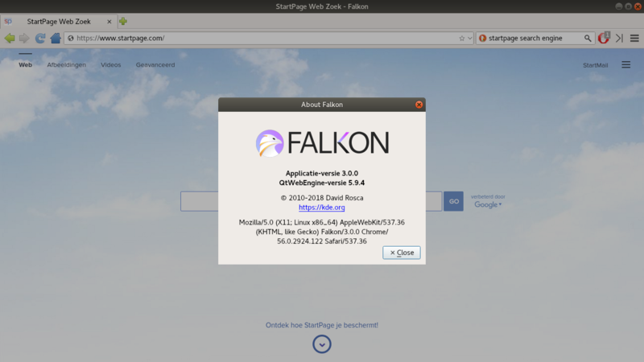Screen dimensions: 644x362
Task: Switch to Afbeeldingen search tab
Action: (67, 65)
